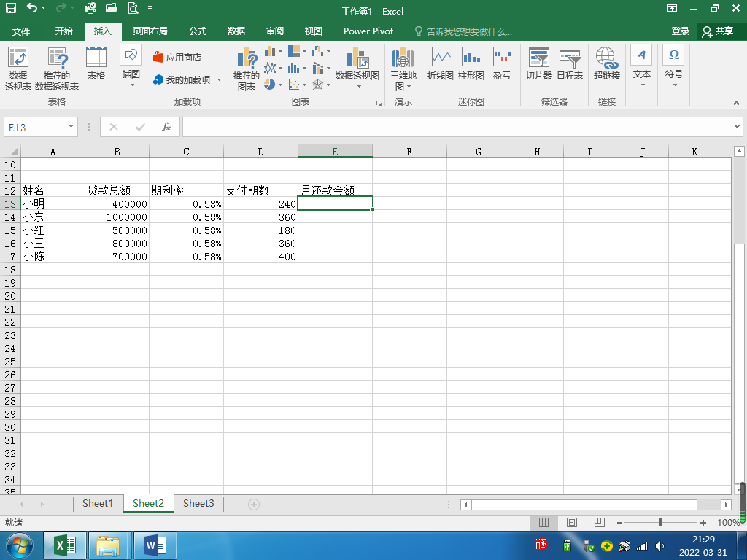Open My Add-ins (我的加载项)

click(187, 80)
